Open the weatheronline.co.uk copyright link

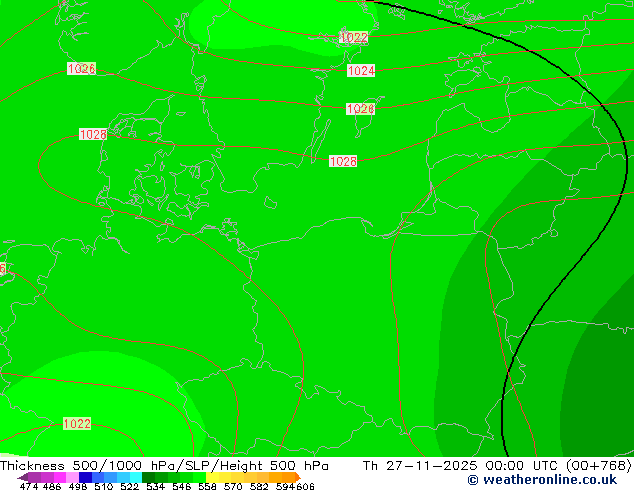click(x=542, y=480)
